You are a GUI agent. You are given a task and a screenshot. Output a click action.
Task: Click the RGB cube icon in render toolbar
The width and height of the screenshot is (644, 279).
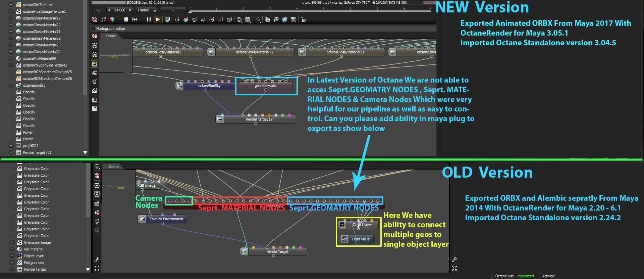[112, 19]
